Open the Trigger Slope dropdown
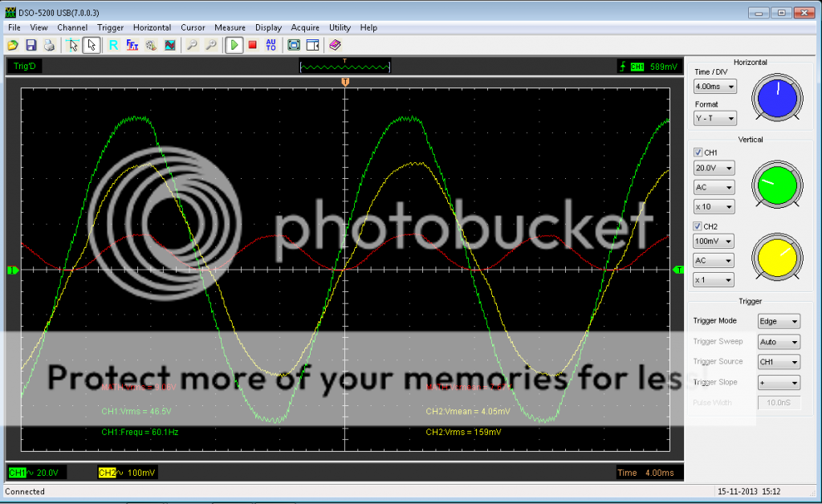 pos(779,383)
